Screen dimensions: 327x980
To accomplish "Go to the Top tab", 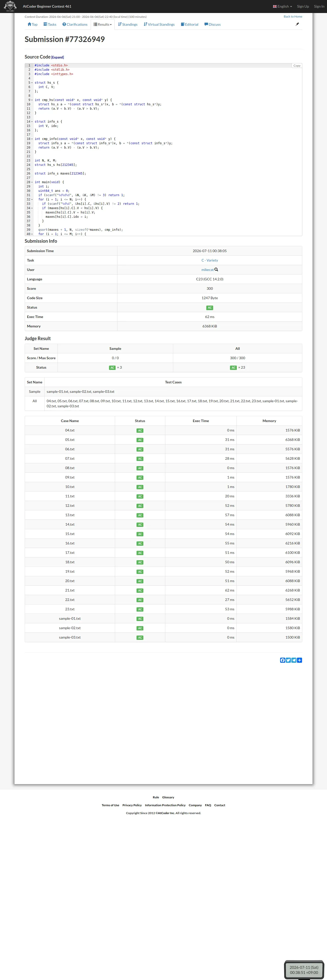I will click(32, 24).
